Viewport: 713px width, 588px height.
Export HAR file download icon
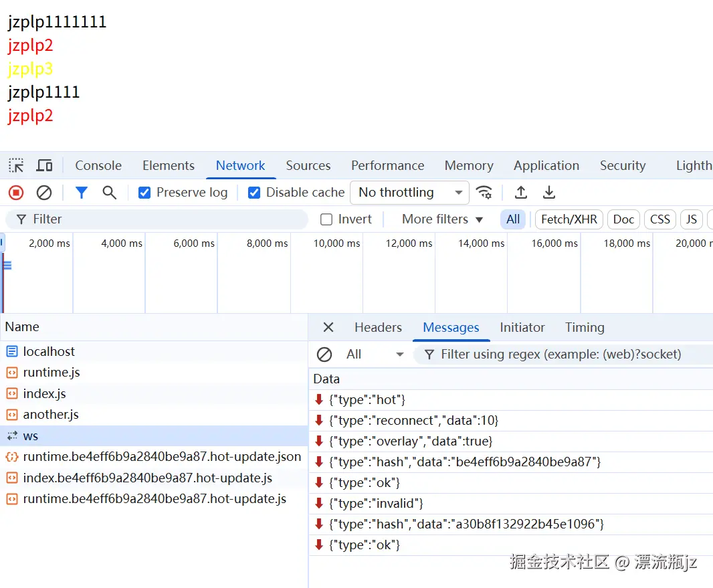pos(549,193)
